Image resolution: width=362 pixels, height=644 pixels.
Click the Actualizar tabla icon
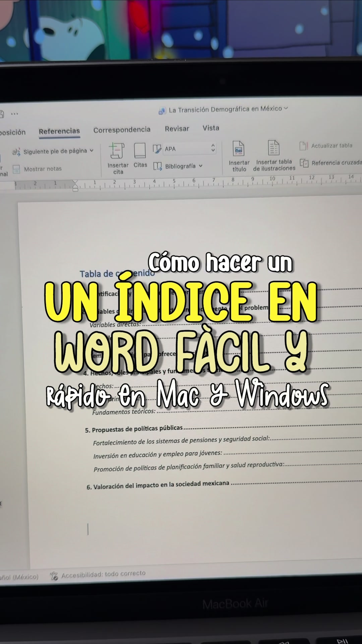pyautogui.click(x=303, y=146)
